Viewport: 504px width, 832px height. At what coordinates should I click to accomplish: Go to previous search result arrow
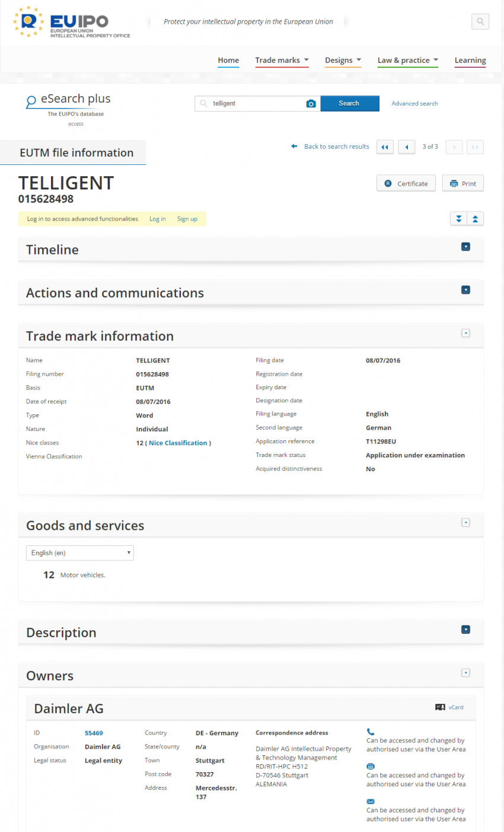pyautogui.click(x=407, y=147)
